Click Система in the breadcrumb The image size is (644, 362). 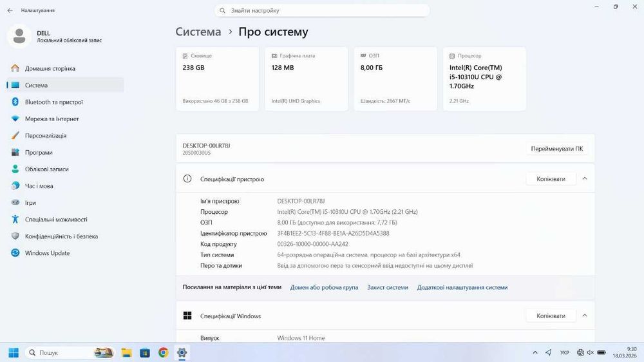[x=198, y=32]
